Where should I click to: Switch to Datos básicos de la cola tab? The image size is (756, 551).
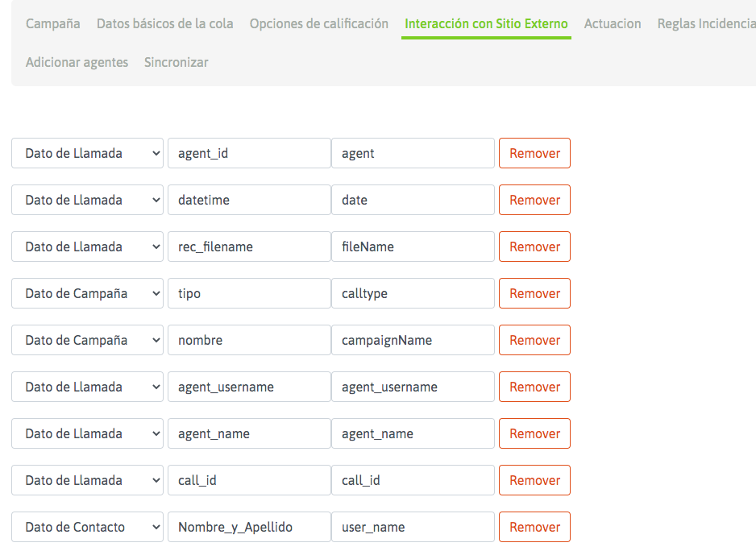point(164,23)
